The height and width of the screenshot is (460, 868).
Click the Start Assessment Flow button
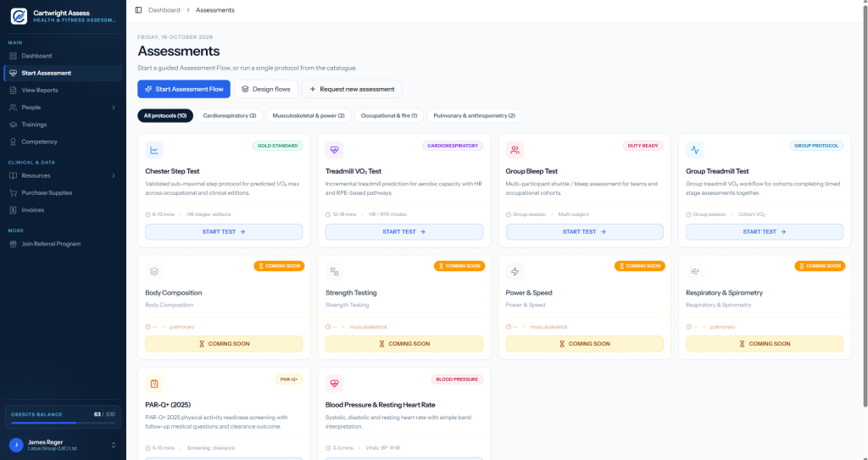pos(184,89)
